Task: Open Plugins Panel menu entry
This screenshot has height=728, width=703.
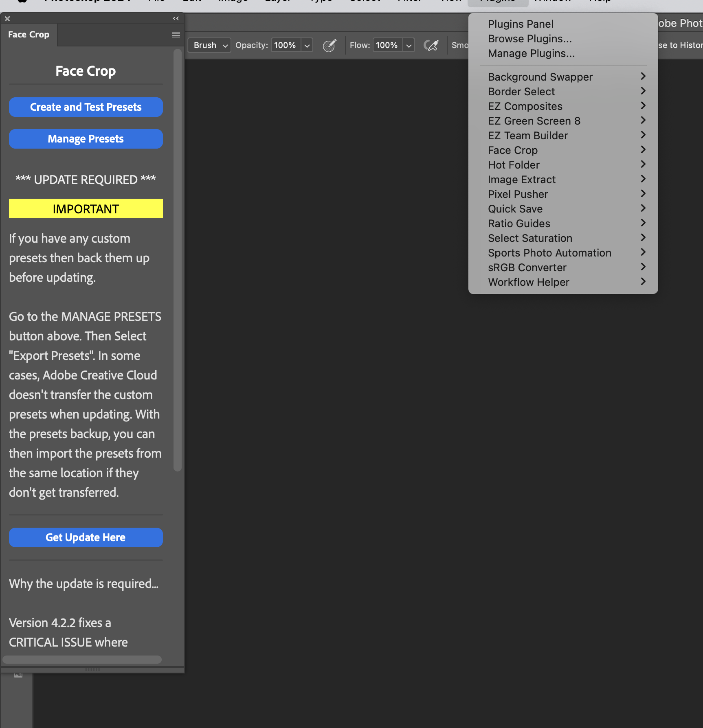Action: tap(563, 24)
